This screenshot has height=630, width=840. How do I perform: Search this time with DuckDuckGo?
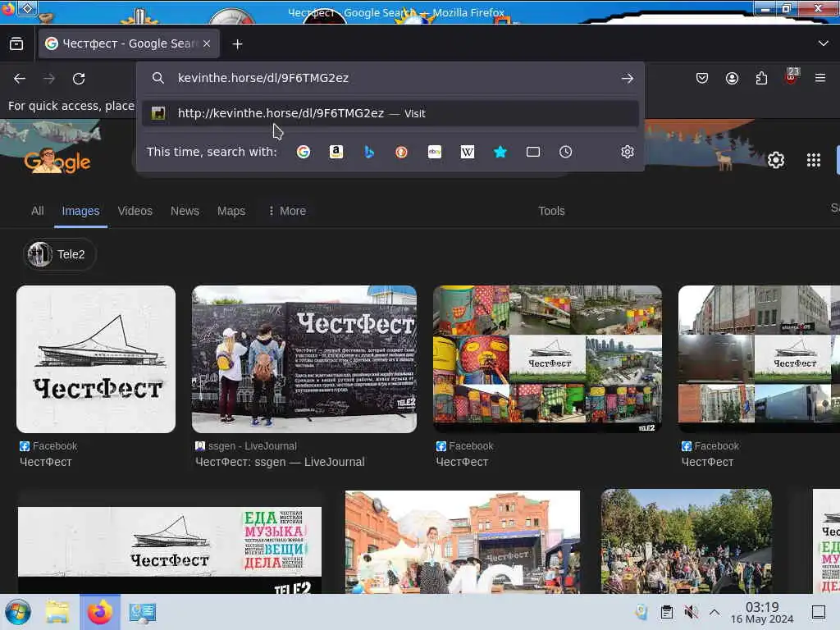tap(402, 152)
